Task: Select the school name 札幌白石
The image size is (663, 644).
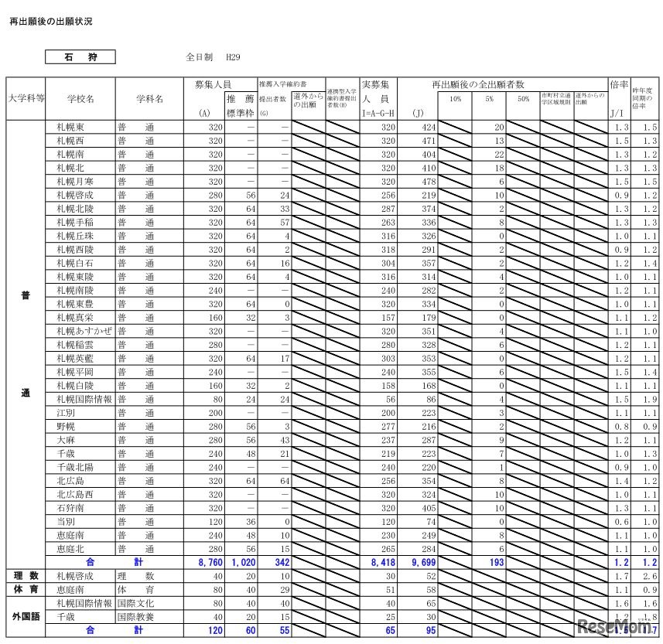Action: click(75, 264)
